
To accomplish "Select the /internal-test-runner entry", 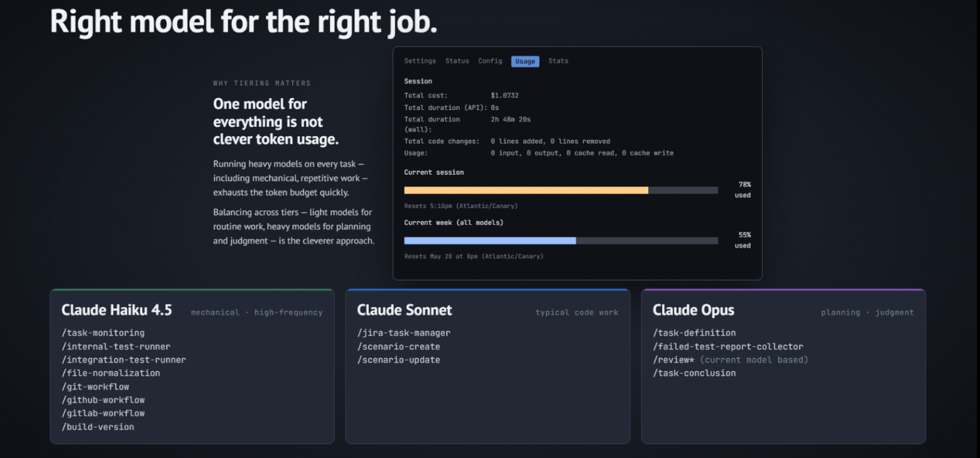I will click(116, 347).
